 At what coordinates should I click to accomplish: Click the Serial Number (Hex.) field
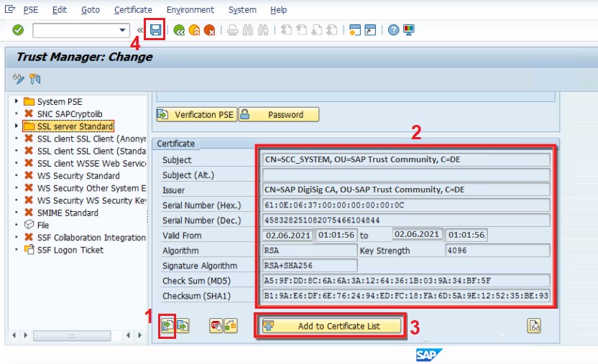click(x=406, y=205)
